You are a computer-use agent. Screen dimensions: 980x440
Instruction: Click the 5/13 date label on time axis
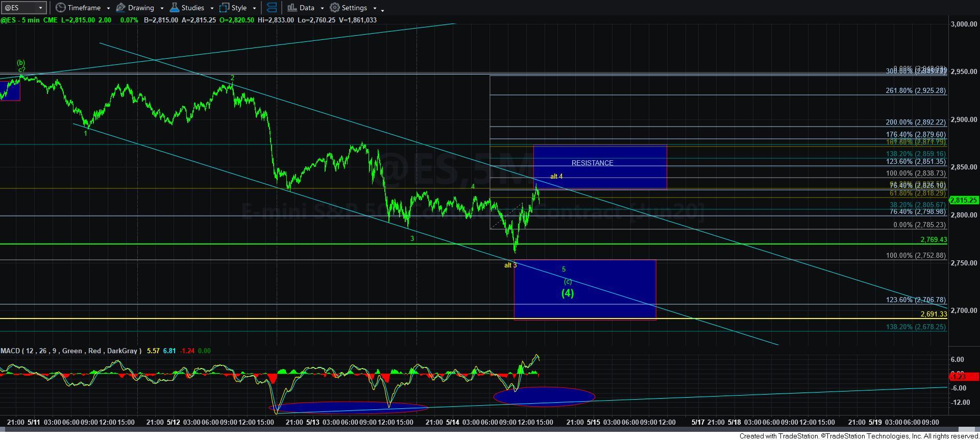click(x=312, y=422)
